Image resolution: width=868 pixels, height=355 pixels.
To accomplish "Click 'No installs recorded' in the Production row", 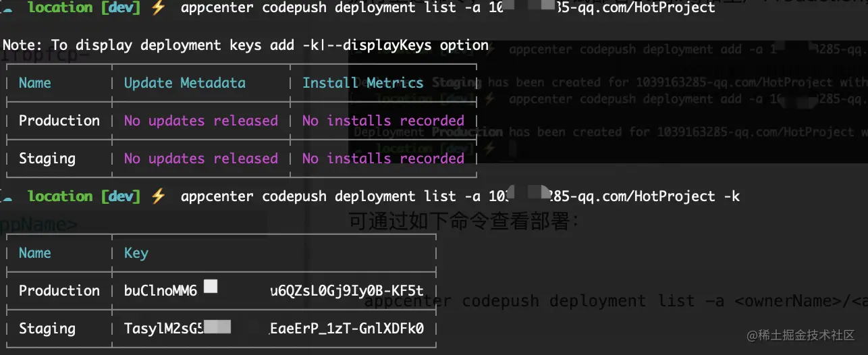I will tap(383, 121).
